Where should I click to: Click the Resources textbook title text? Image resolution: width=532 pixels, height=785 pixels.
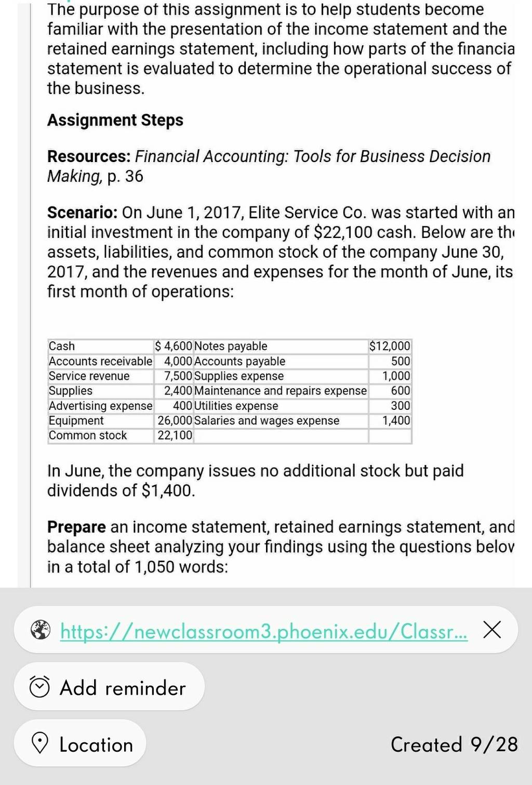coord(269,166)
